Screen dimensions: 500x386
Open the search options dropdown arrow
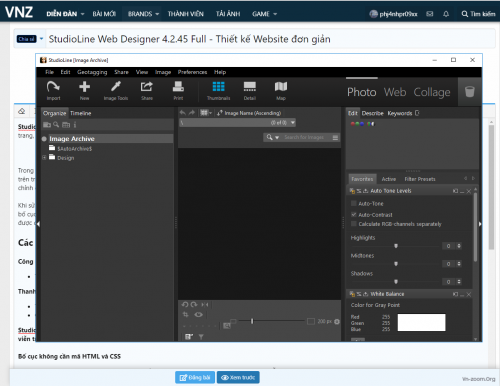click(x=277, y=137)
